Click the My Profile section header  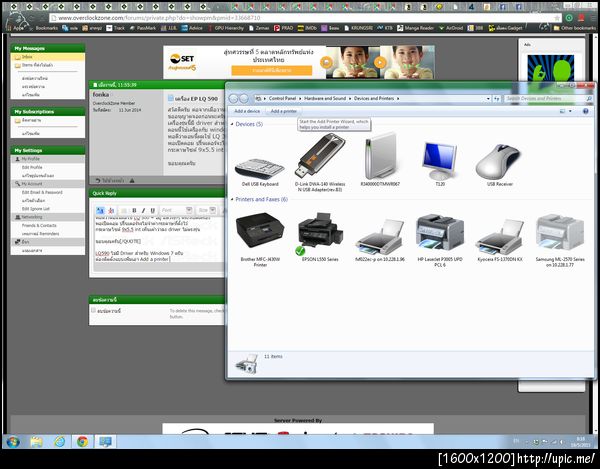click(48, 159)
